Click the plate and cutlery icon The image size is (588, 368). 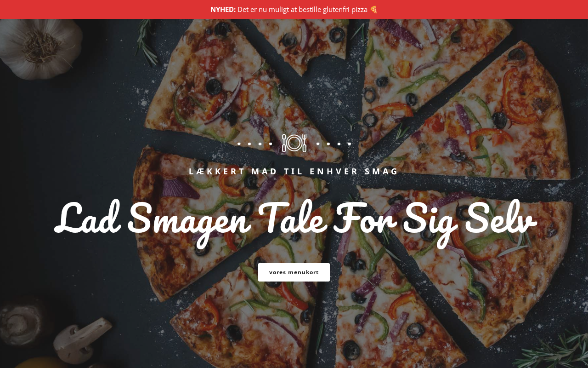coord(294,143)
